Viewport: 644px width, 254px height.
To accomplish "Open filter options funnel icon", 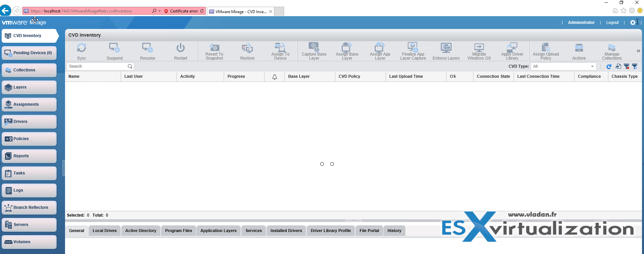I will coord(635,66).
